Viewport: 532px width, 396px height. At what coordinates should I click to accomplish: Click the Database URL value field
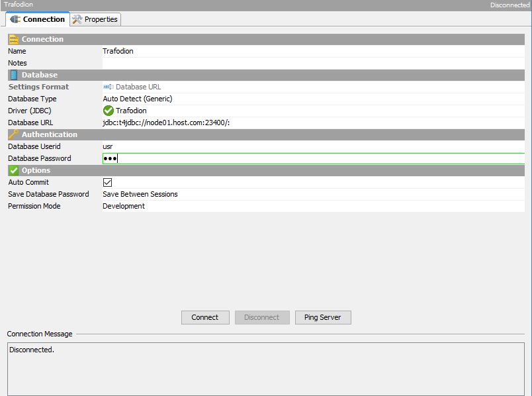(x=311, y=123)
